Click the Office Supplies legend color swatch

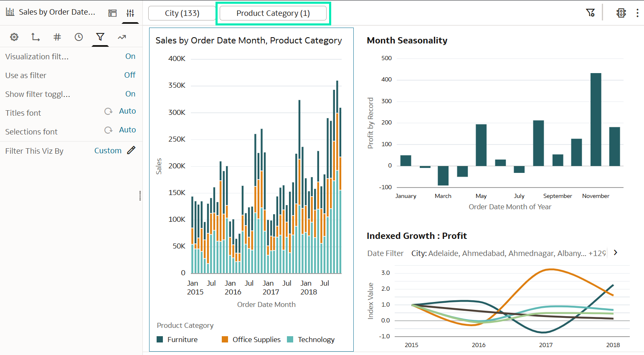point(225,340)
